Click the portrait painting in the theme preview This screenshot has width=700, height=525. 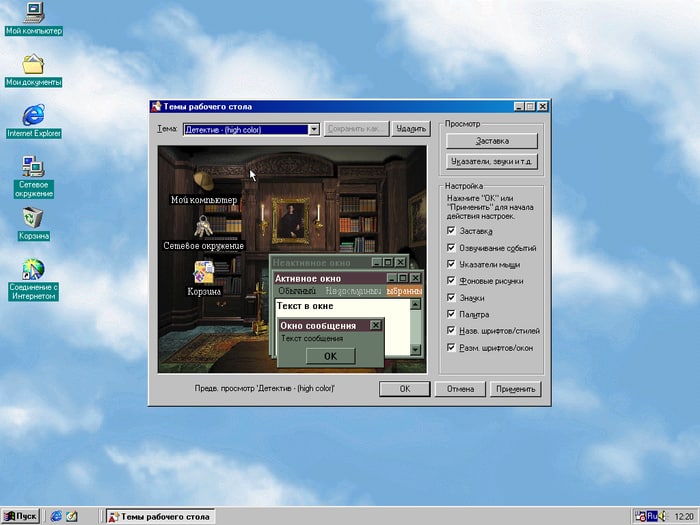(x=291, y=221)
